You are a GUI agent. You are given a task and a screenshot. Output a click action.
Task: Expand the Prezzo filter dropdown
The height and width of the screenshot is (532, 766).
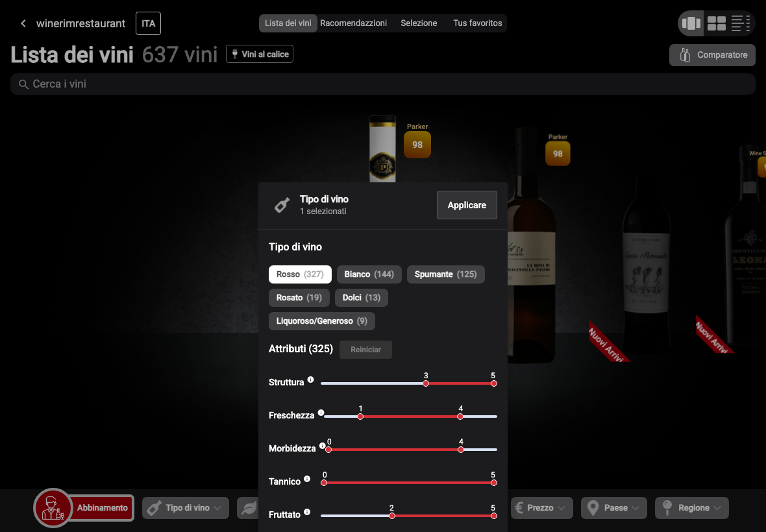[541, 508]
